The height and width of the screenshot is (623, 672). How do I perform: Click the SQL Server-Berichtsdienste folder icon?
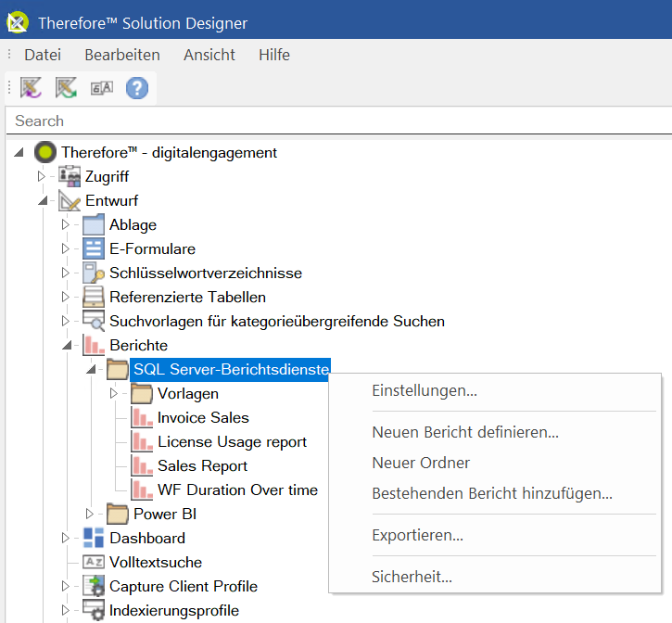coord(118,369)
